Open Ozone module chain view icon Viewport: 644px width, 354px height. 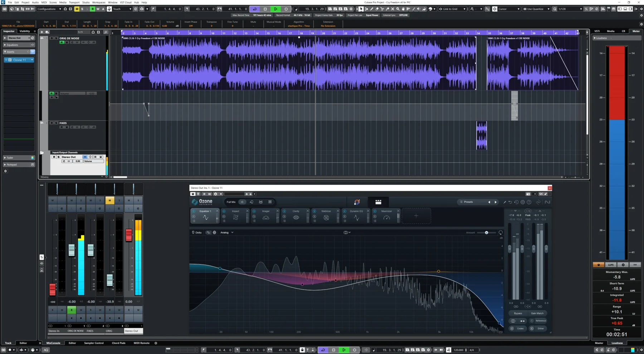coord(378,202)
